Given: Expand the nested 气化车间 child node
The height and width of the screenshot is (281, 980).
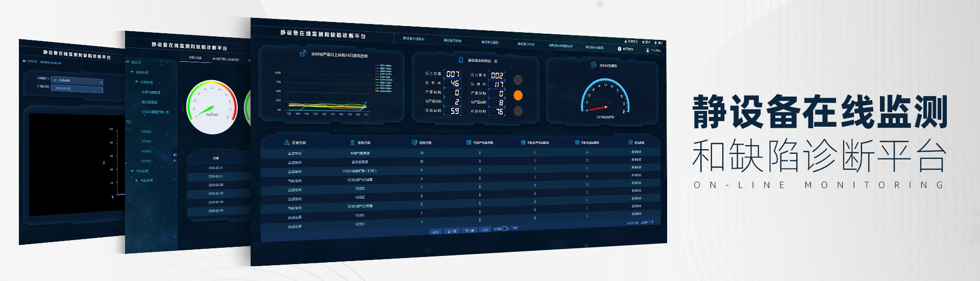Looking at the screenshot, I should point(136,180).
